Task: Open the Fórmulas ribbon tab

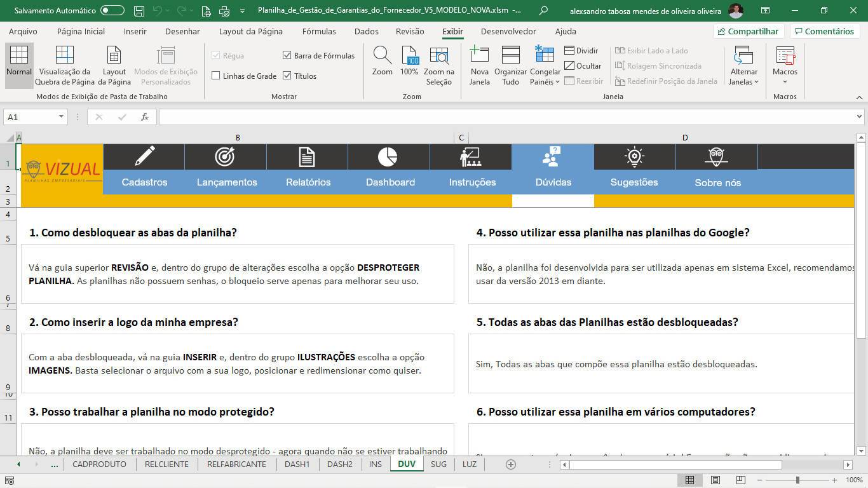Action: coord(319,31)
